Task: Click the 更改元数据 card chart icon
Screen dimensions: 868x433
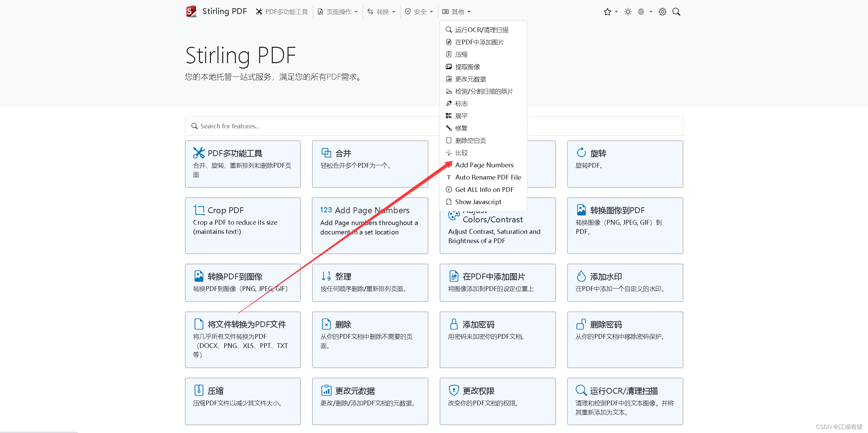Action: coord(326,390)
